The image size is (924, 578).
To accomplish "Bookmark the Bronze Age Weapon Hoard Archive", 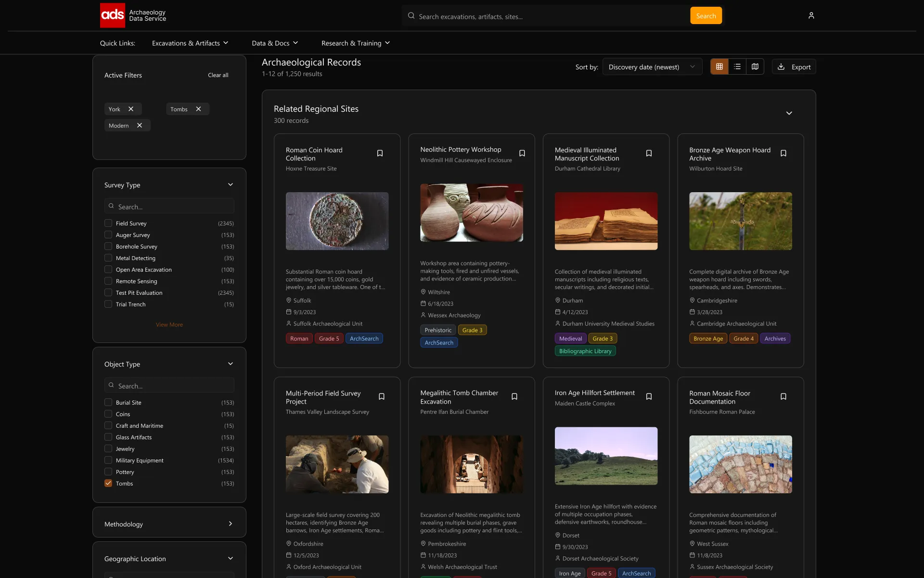I will [783, 153].
